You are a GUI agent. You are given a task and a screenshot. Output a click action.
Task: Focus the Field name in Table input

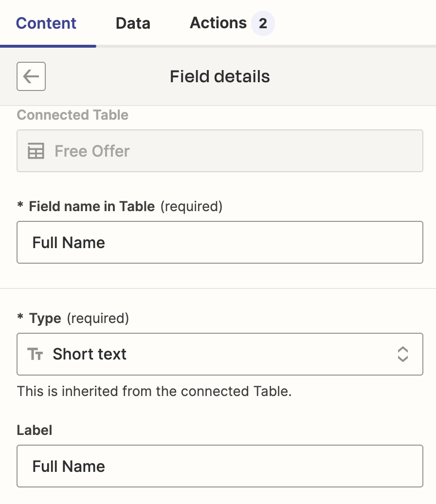219,242
